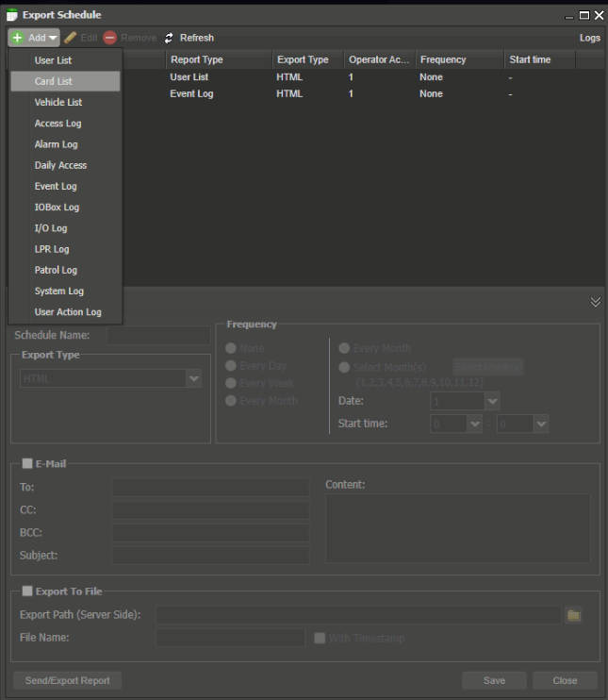Click the Refresh arrows icon
The image size is (608, 700).
click(x=169, y=38)
